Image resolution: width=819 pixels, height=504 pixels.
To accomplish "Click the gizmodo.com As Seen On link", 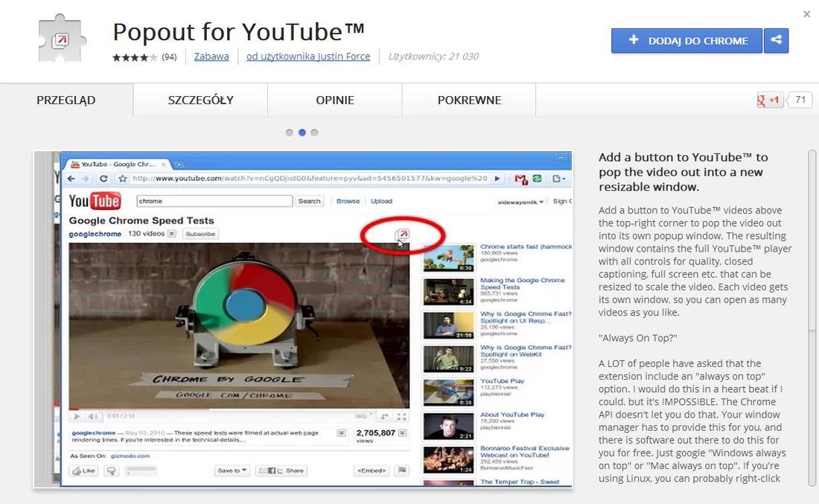I will [x=130, y=456].
